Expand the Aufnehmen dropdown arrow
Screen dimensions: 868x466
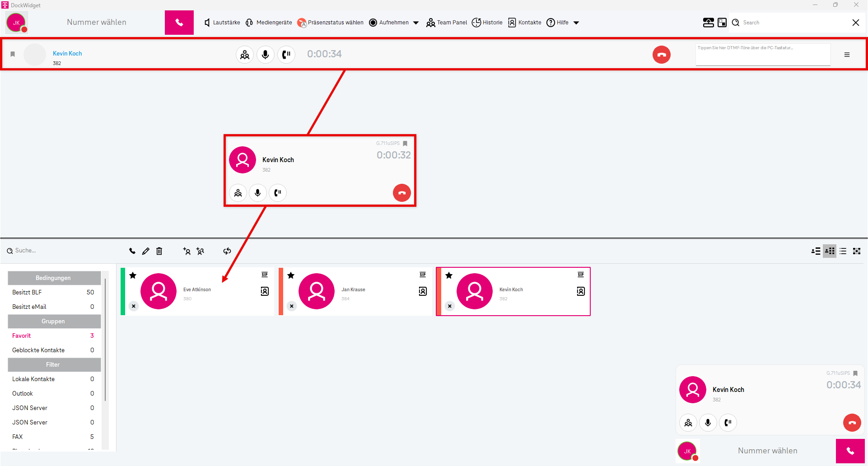click(x=416, y=23)
